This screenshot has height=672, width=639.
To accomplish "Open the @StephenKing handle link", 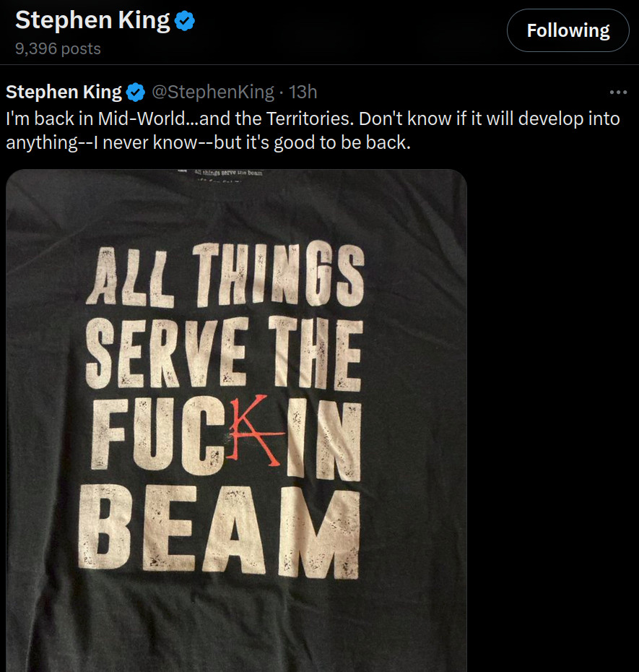I will tap(212, 92).
